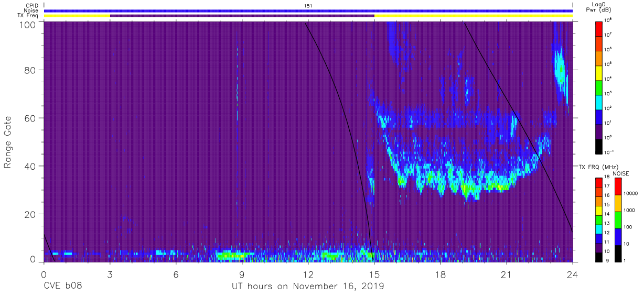Click the TX FRQ (MHz) legend title
Image resolution: width=644 pixels, height=297 pixels.
click(598, 167)
